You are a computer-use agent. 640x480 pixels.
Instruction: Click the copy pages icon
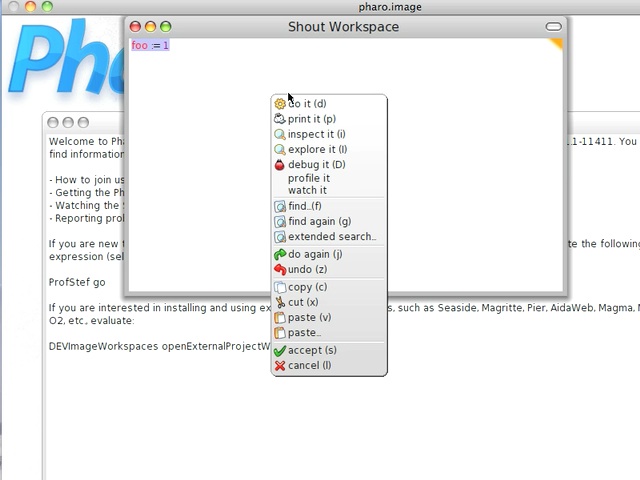(280, 287)
